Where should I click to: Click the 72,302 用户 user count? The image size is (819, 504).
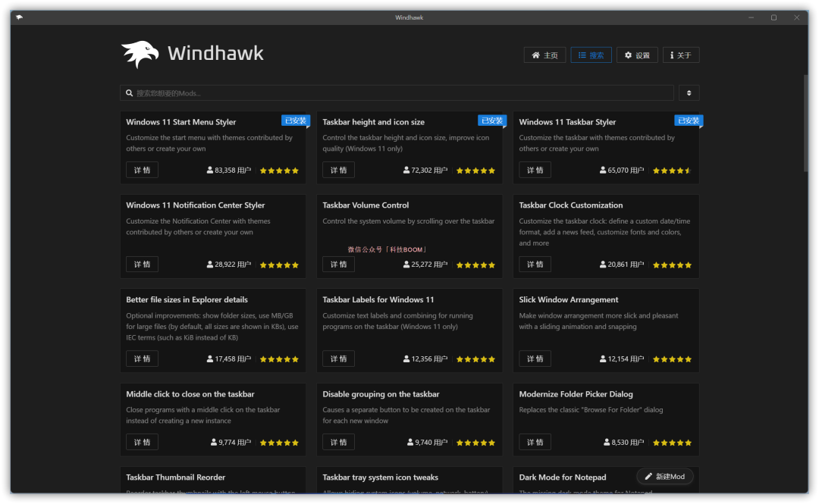click(425, 171)
